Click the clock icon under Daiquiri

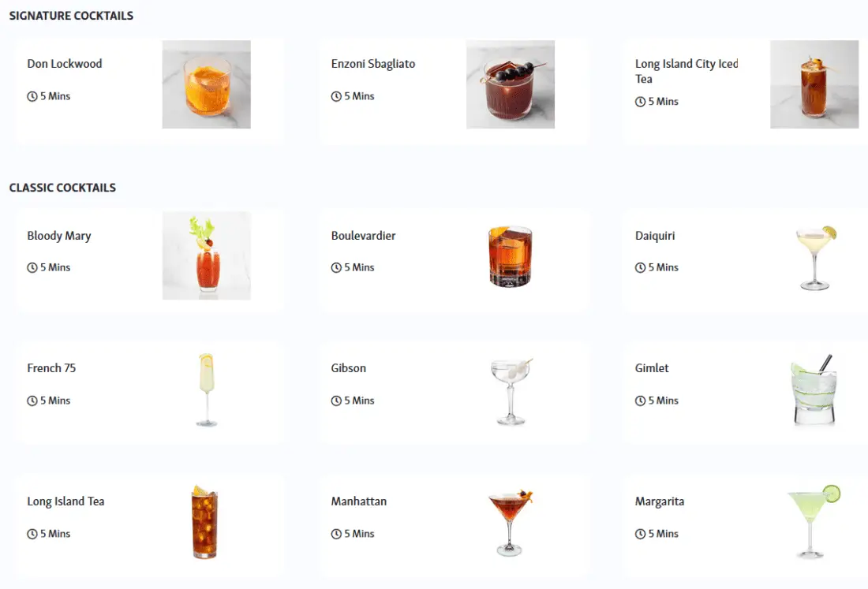[x=640, y=267]
